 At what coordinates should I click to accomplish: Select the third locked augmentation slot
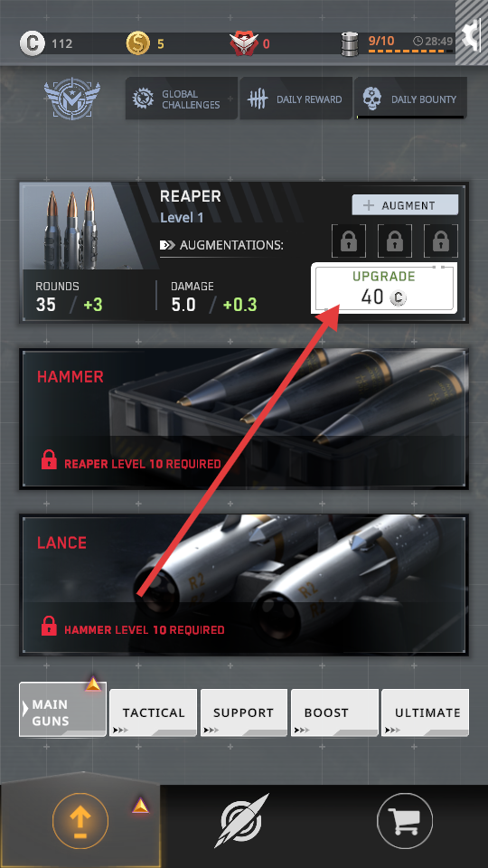tap(440, 241)
